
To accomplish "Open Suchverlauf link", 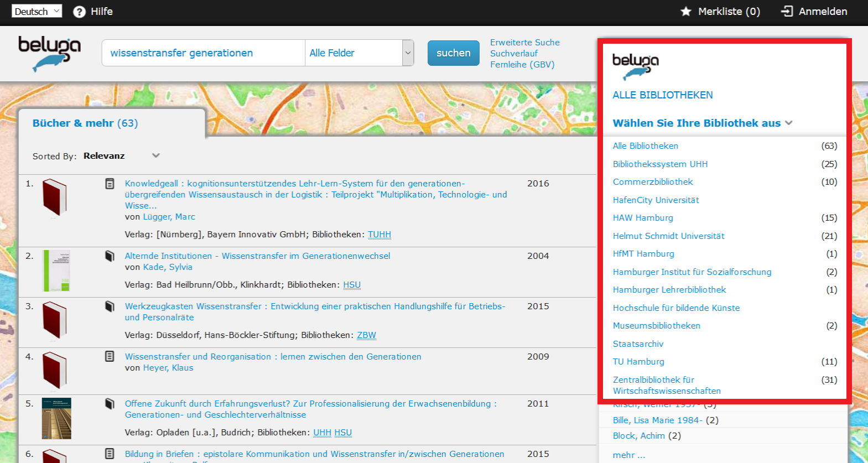I will tap(514, 54).
